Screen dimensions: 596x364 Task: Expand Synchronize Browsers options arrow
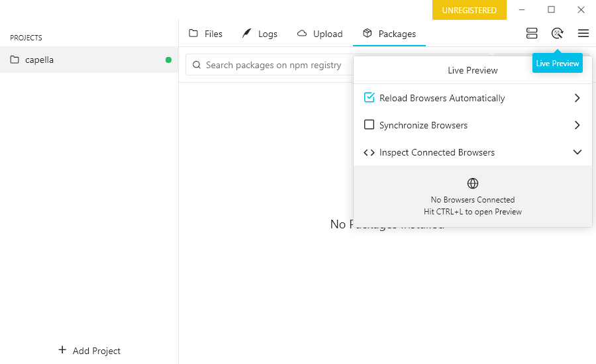[x=577, y=125]
